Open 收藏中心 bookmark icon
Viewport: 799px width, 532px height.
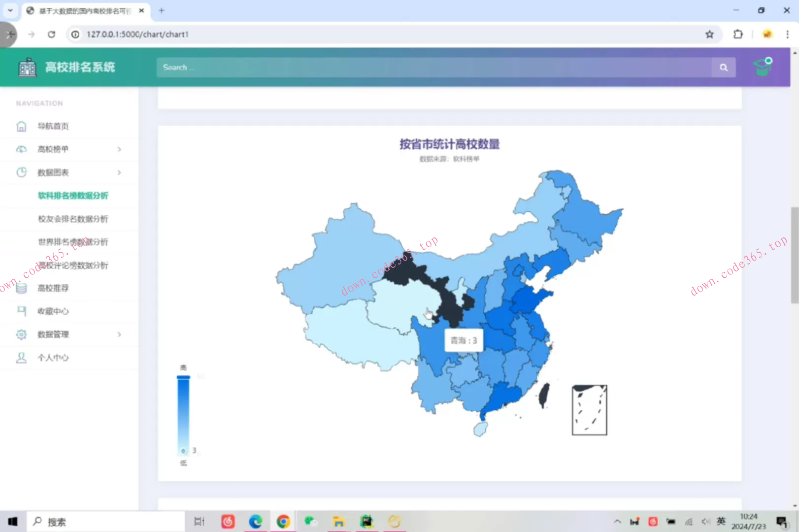click(x=21, y=311)
